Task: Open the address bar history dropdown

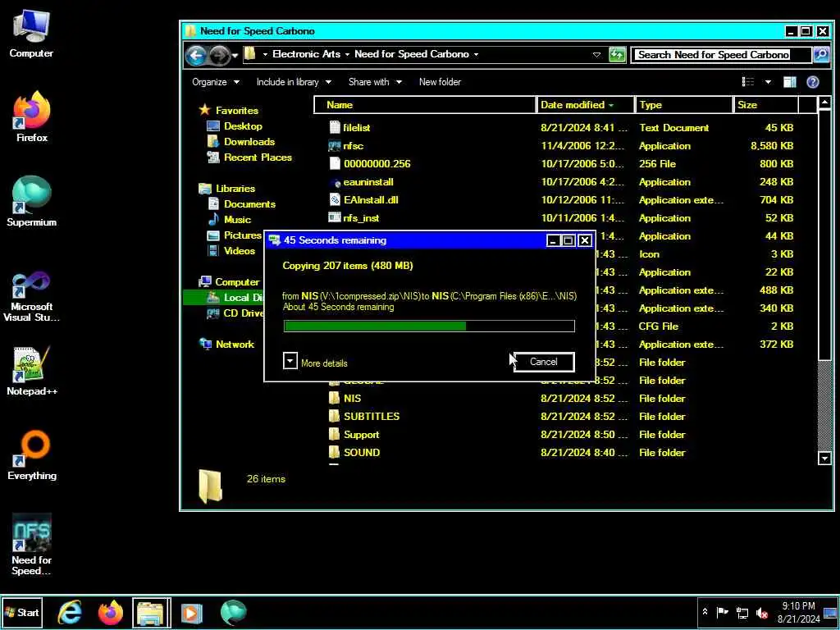Action: pyautogui.click(x=596, y=55)
